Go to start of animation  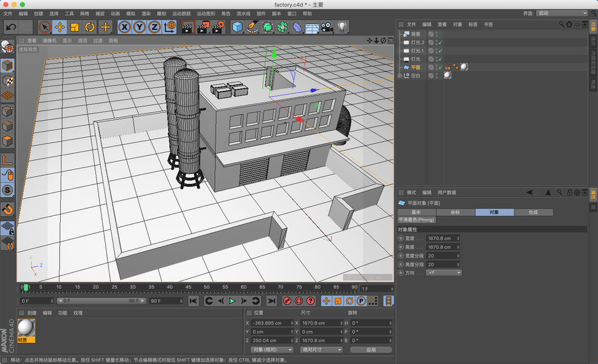click(193, 301)
